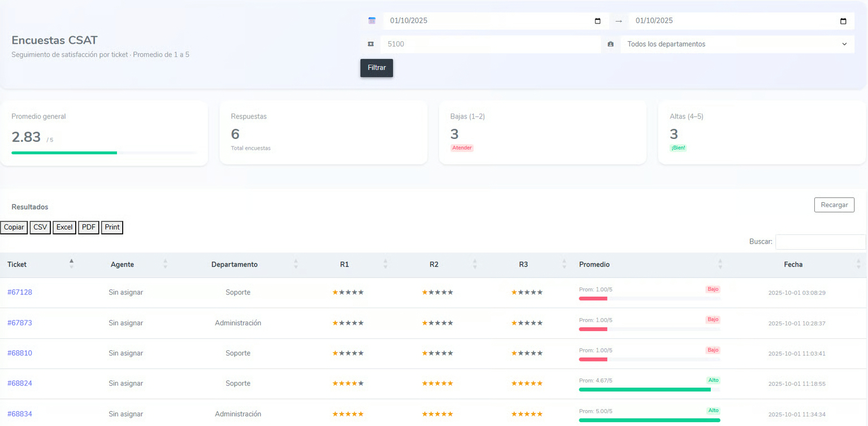
Task: Click the briefcase icon beside the departments dropdown
Action: [x=610, y=44]
